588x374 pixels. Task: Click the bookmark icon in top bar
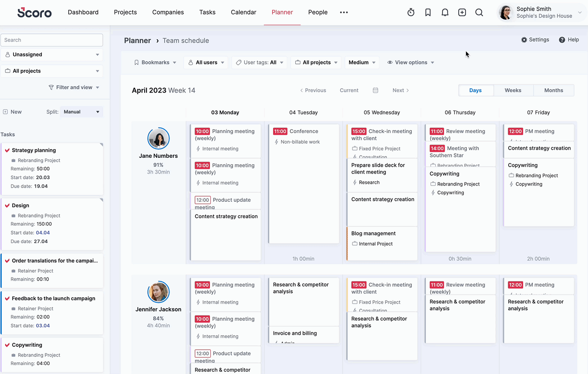[428, 12]
